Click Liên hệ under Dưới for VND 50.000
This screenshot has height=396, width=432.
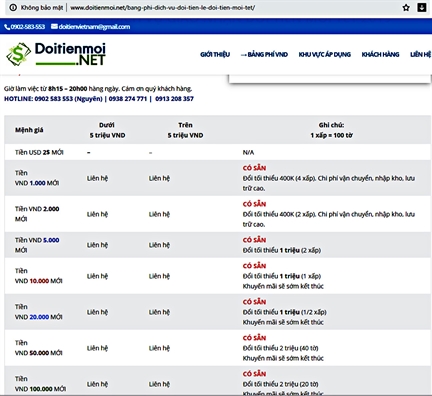click(97, 348)
